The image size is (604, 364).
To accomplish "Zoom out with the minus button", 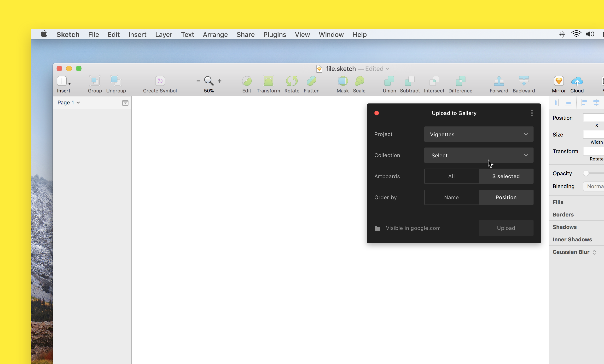I will [198, 81].
